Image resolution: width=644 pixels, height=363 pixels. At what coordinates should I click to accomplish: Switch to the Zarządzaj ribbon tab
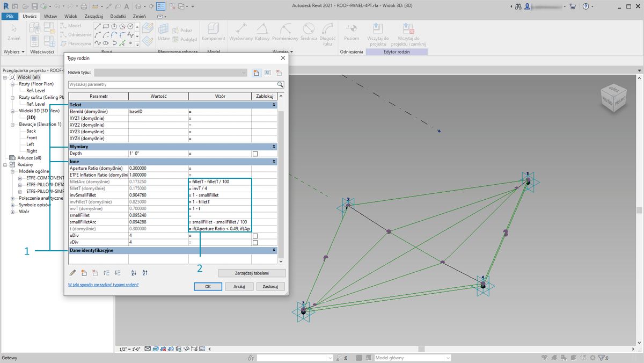coord(94,16)
